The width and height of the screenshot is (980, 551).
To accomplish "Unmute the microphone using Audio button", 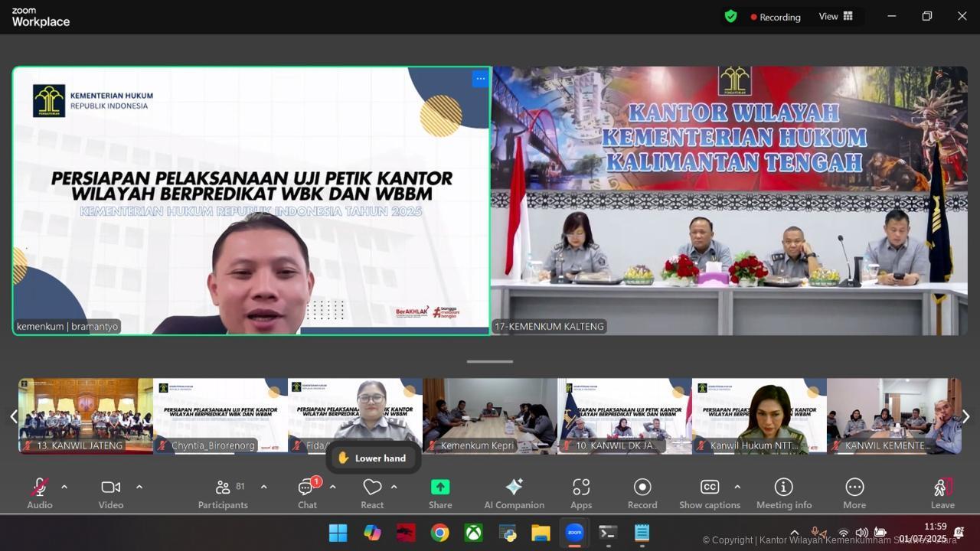I will point(40,494).
